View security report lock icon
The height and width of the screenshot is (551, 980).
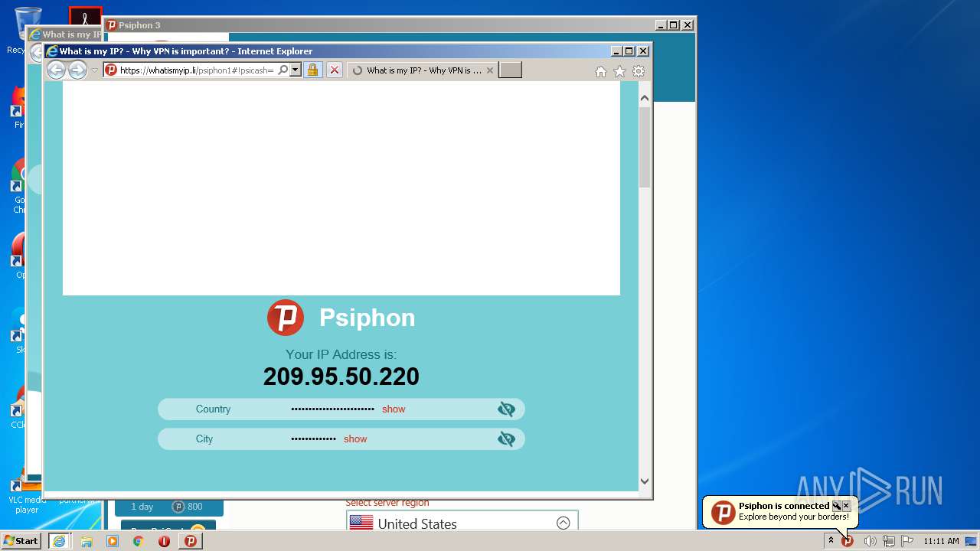(x=312, y=70)
